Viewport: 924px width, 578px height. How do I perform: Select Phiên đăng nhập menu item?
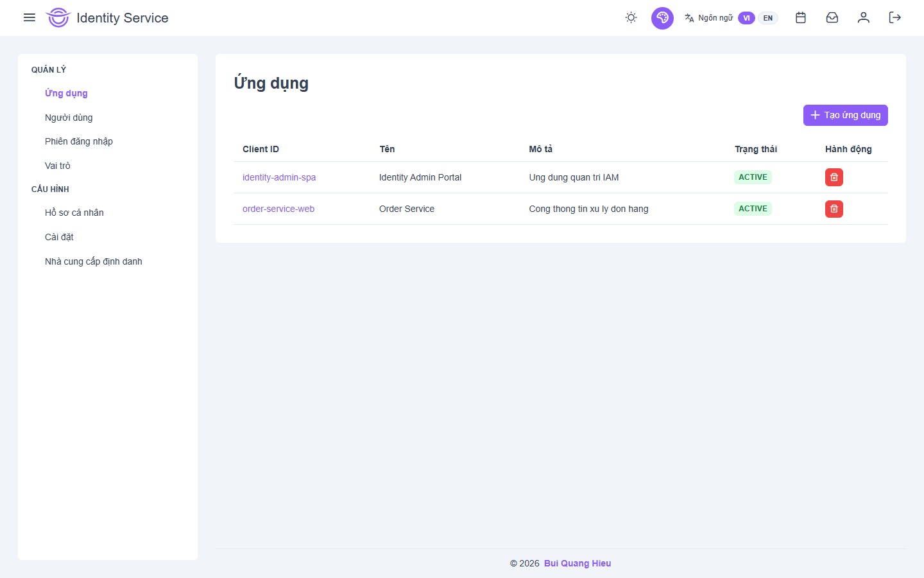[79, 141]
